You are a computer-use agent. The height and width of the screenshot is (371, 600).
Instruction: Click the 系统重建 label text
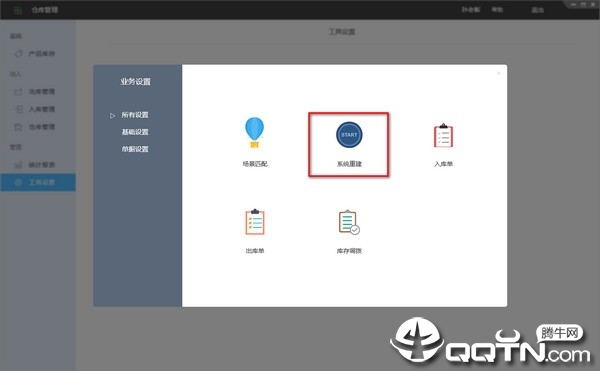pos(349,164)
